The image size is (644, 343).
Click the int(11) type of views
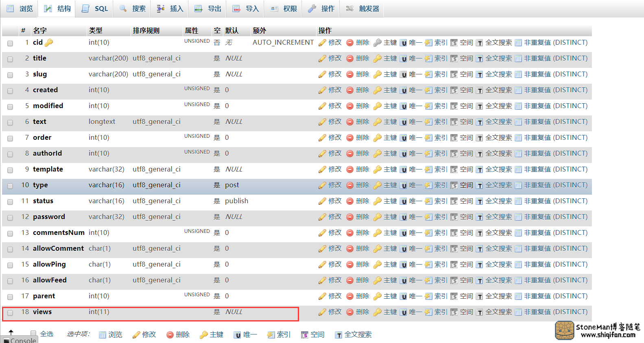tap(99, 312)
